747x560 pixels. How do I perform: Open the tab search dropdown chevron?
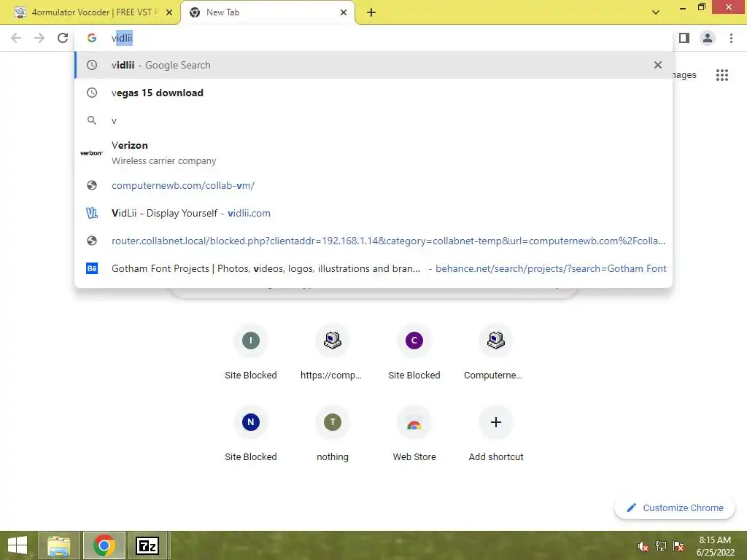[x=656, y=12]
